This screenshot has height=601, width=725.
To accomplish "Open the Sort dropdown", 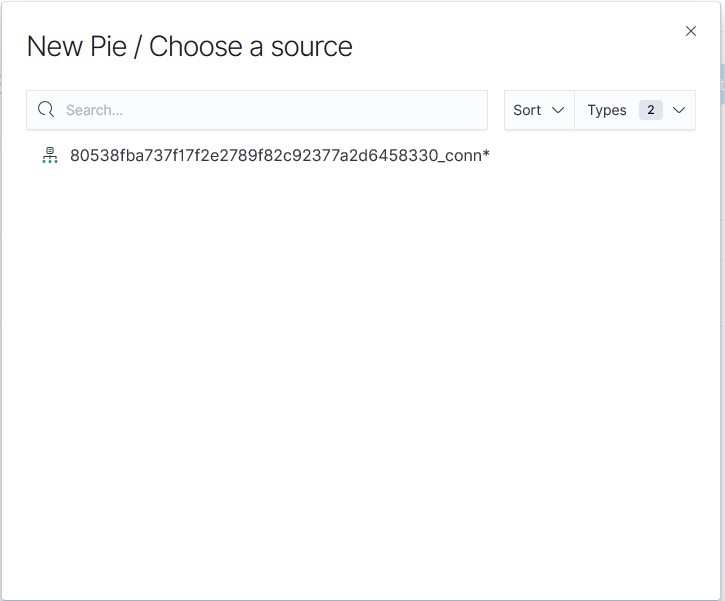I will click(x=539, y=110).
